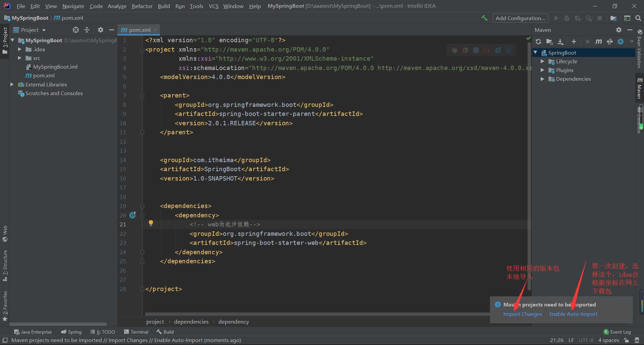Toggle the Structure side tool window

(x=5, y=265)
